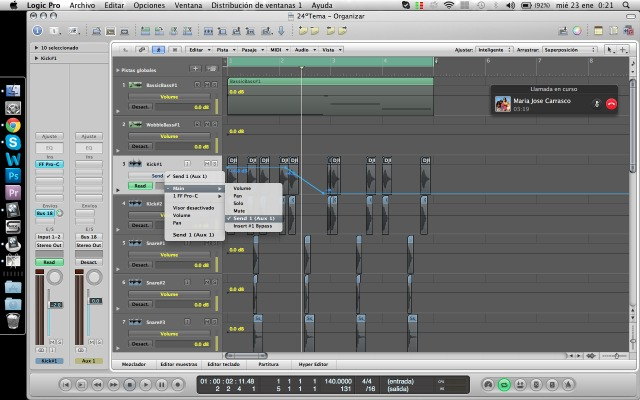Select Mute in the automation submenu
The image size is (640, 400).
click(x=240, y=210)
